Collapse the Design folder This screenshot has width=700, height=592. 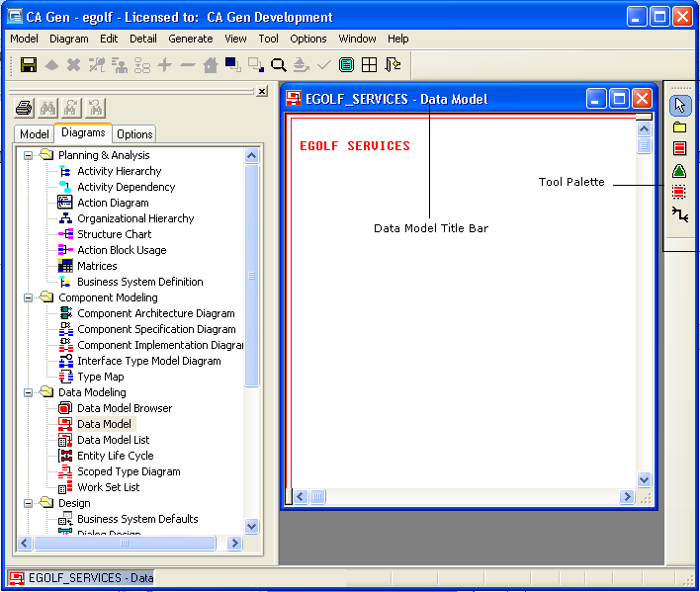point(28,504)
